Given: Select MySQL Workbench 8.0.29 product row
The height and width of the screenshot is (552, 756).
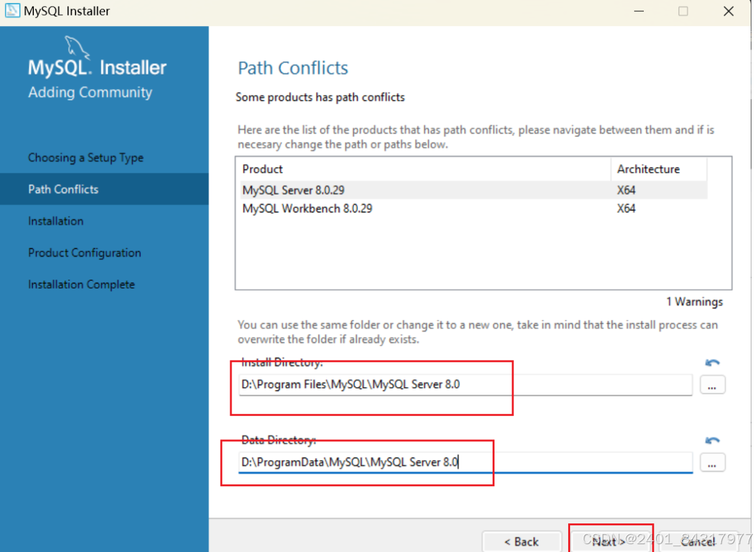Looking at the screenshot, I should pos(473,209).
